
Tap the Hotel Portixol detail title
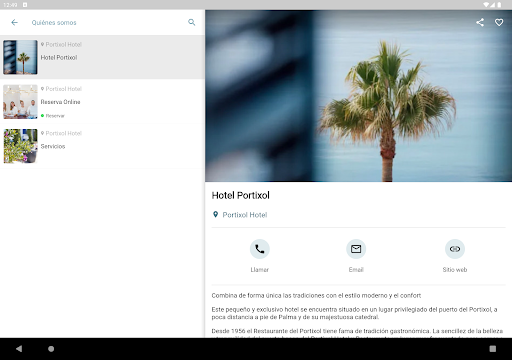click(241, 195)
